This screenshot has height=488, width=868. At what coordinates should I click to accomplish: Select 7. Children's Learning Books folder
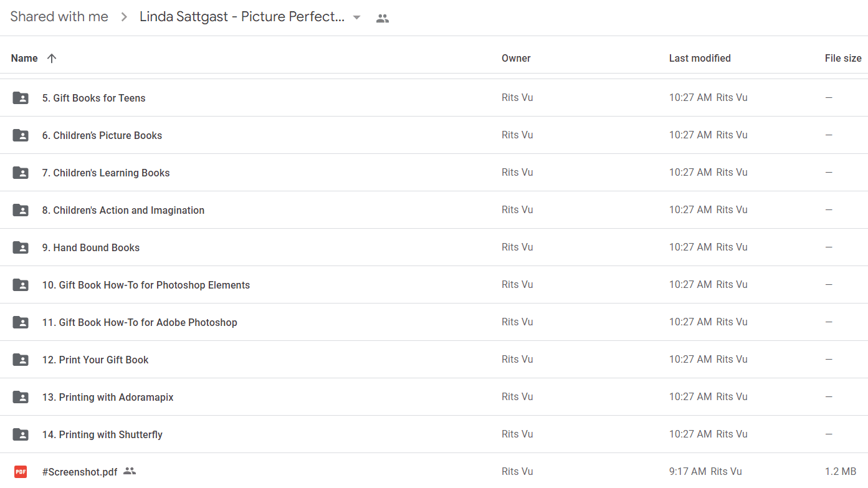(434, 173)
